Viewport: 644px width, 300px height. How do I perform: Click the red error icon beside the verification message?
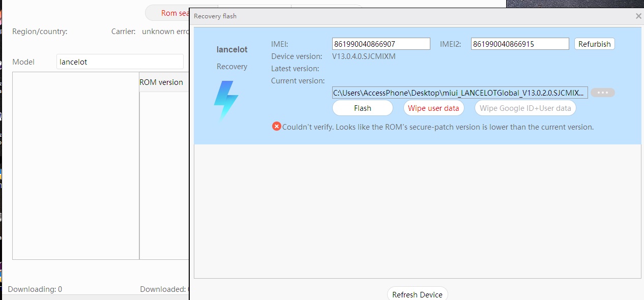276,127
